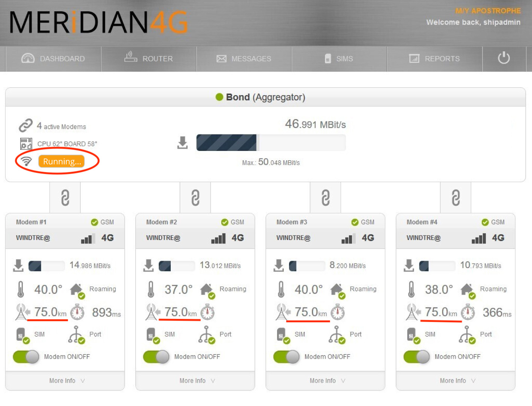The image size is (532, 406).
Task: Click the green Bond status dot
Action: (219, 97)
